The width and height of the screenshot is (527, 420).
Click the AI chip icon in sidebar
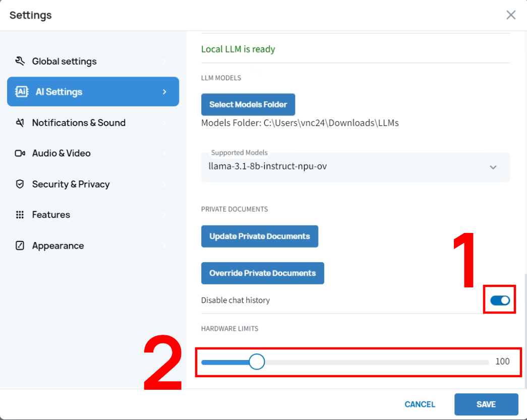point(22,92)
